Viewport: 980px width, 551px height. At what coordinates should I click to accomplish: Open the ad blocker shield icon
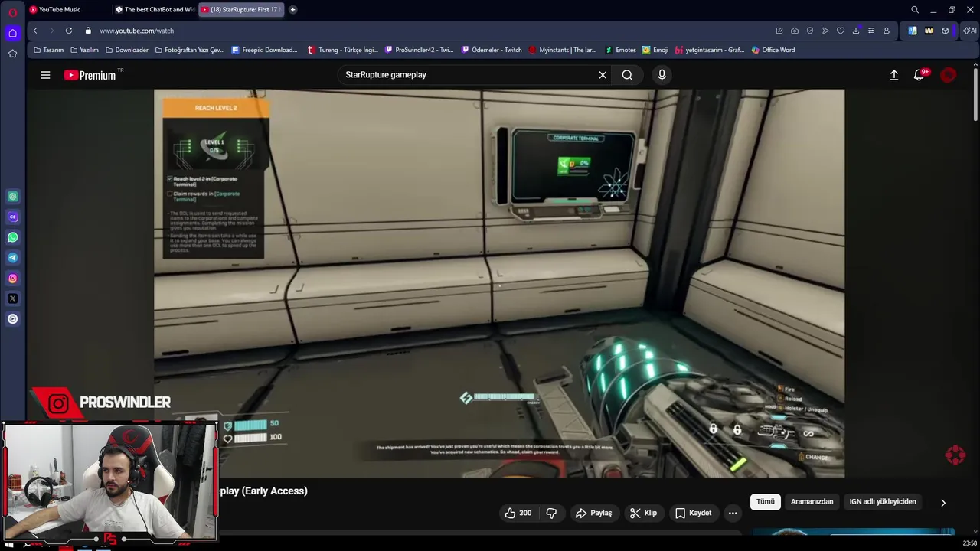tap(810, 31)
